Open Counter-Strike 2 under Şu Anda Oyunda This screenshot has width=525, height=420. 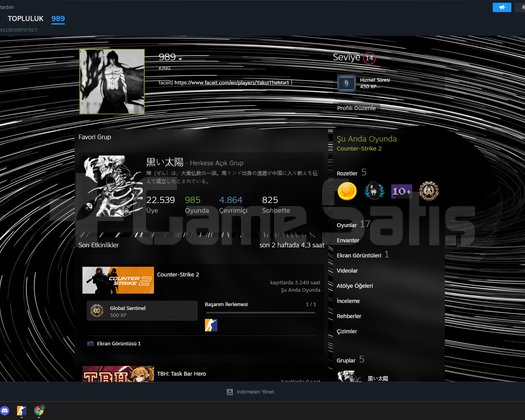click(359, 148)
